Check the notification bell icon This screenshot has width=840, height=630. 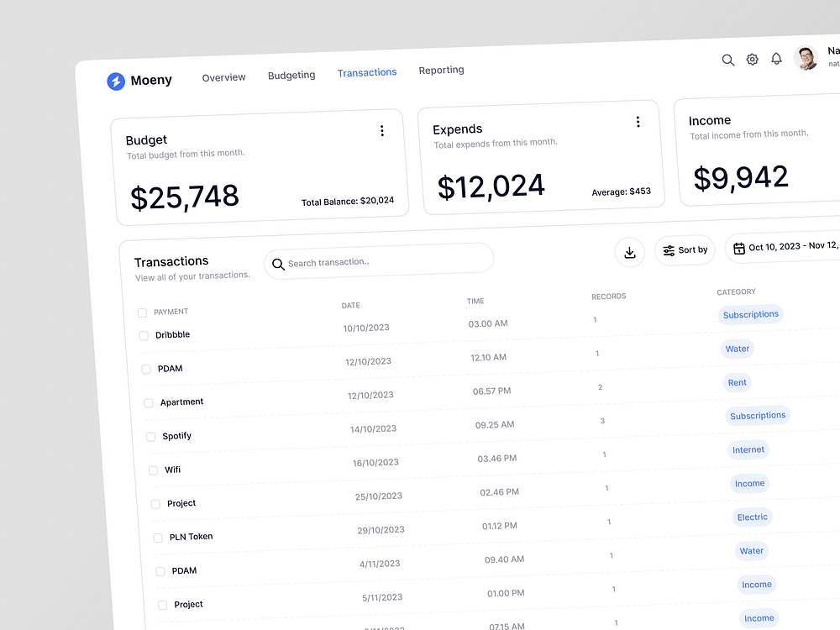click(x=776, y=58)
